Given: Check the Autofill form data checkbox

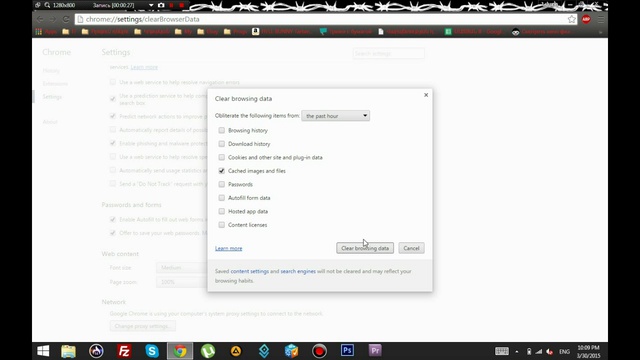Looking at the screenshot, I should [222, 198].
